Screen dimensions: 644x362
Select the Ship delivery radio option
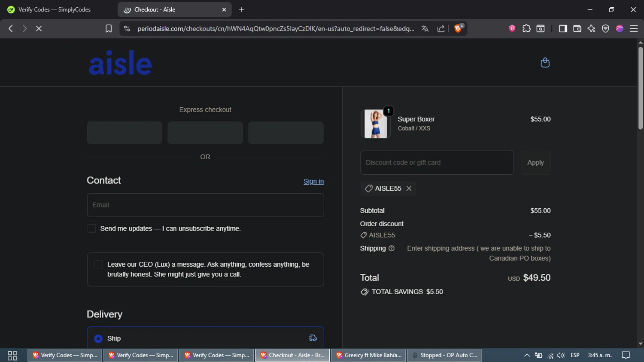coord(98,339)
